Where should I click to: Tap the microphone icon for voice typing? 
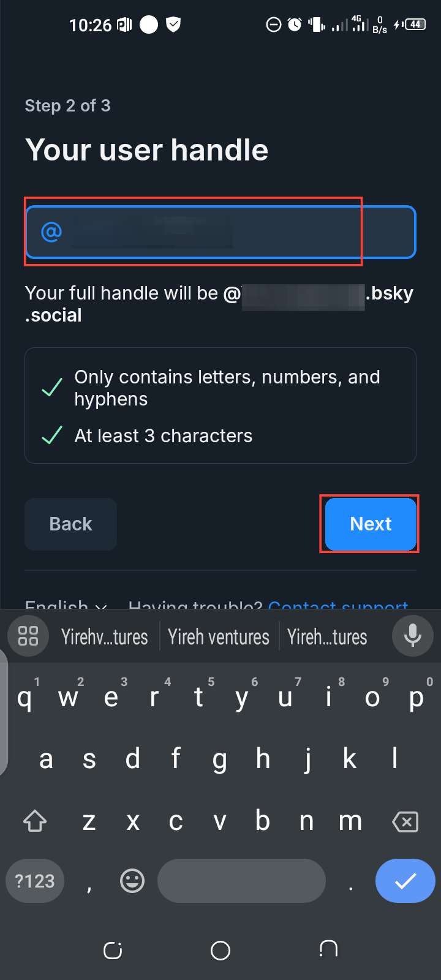[412, 636]
